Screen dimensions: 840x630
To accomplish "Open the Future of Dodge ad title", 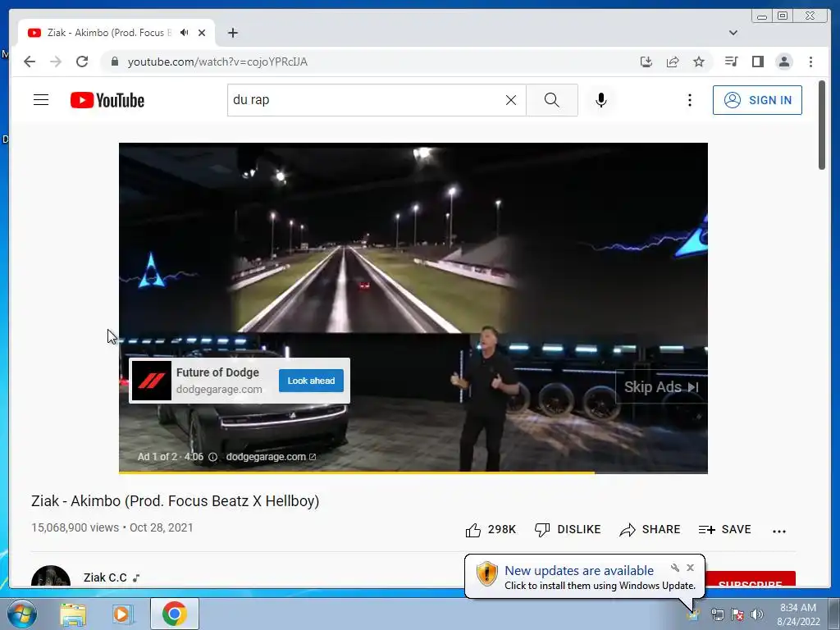I will click(217, 372).
